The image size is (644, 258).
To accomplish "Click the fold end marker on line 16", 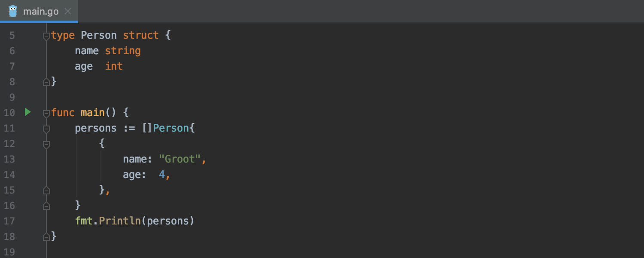I will 46,206.
